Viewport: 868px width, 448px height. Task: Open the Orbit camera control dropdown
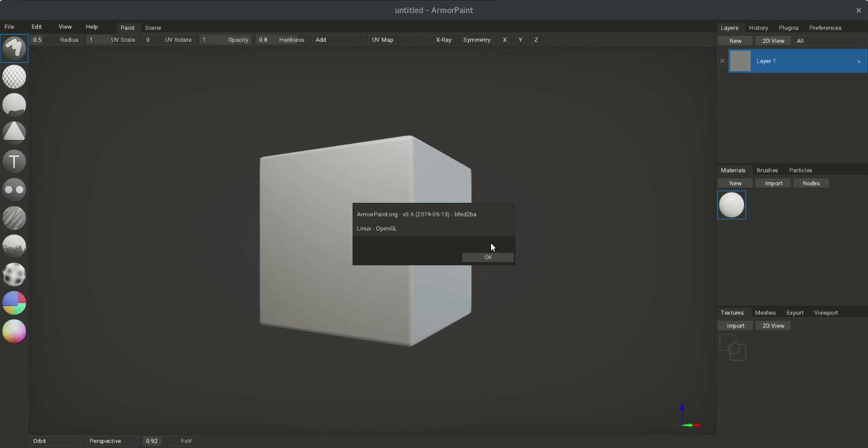56,441
